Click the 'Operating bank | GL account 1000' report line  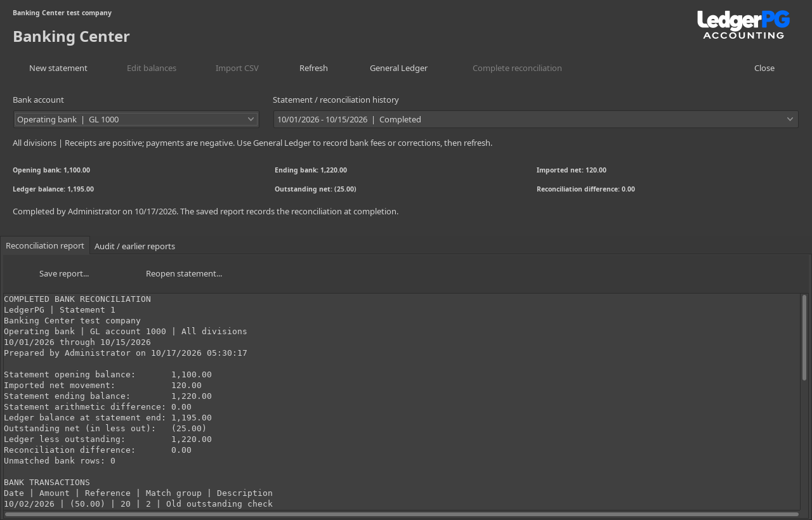(x=126, y=331)
